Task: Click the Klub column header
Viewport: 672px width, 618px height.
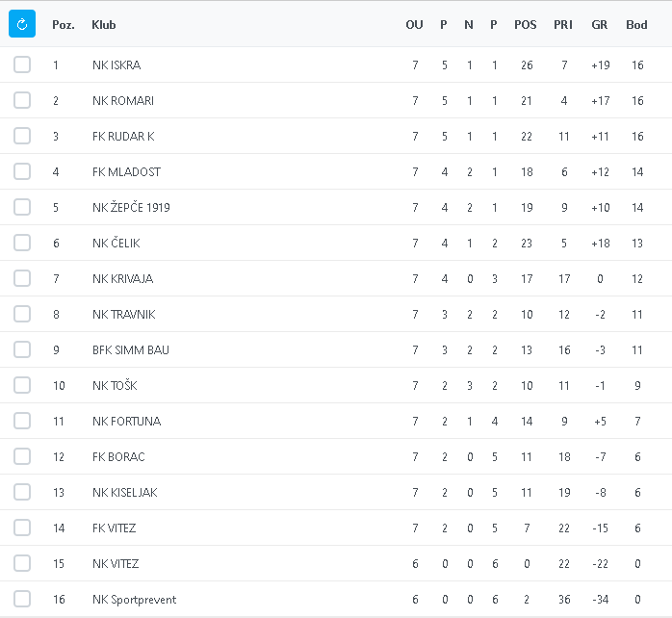Action: tap(104, 25)
